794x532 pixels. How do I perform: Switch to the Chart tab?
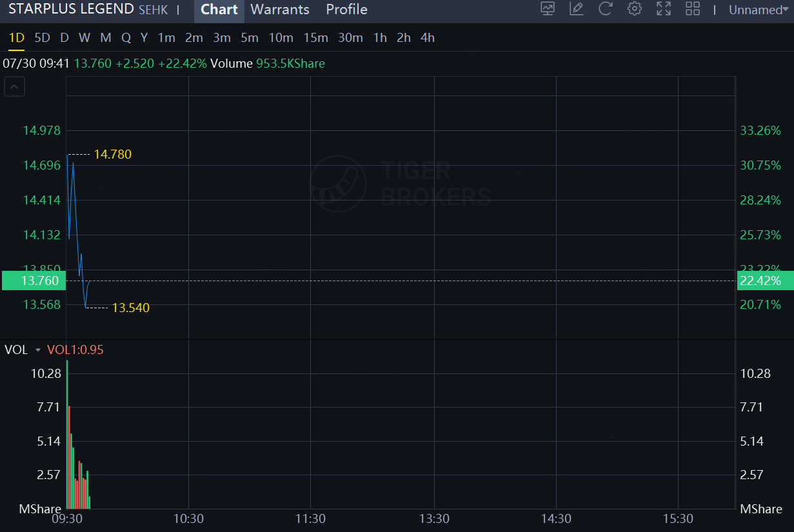219,10
